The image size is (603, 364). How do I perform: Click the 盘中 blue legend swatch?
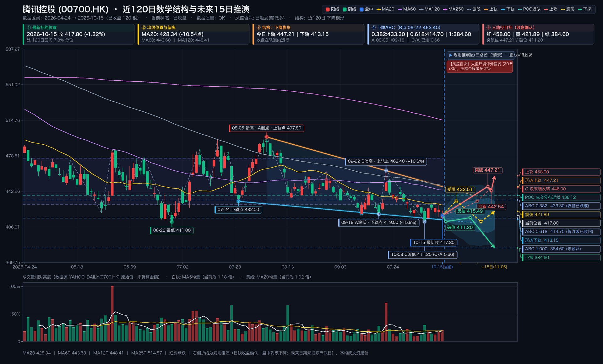361,9
